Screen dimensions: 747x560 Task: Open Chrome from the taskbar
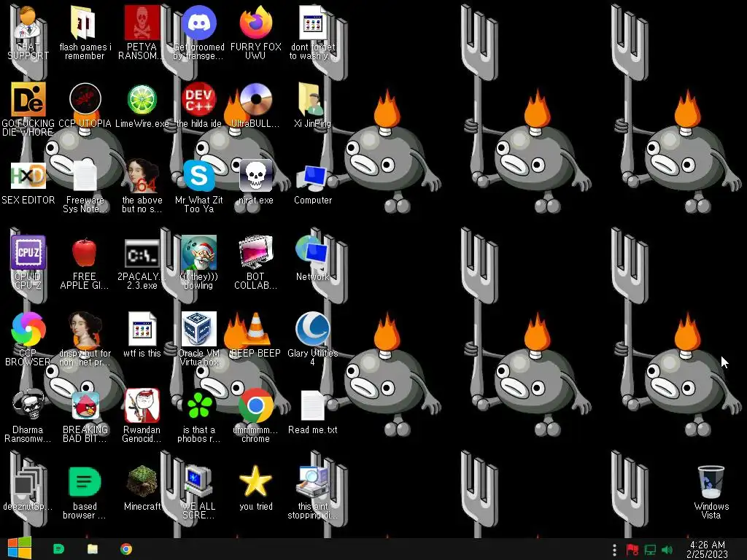click(126, 549)
